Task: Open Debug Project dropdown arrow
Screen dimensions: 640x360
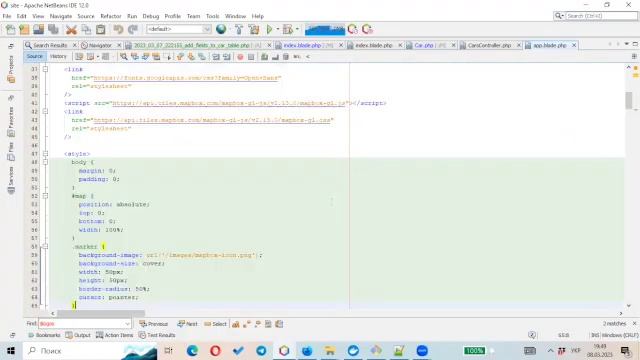Action: (297, 29)
